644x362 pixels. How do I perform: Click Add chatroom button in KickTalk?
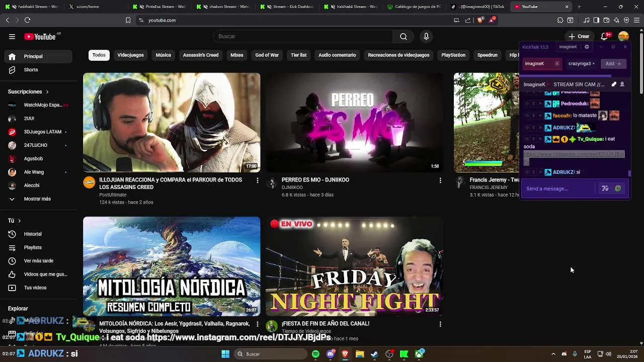click(x=613, y=64)
